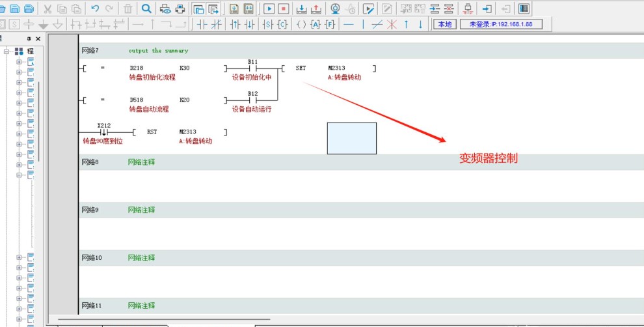
Task: Click the 本地 local connection button
Action: coord(444,24)
